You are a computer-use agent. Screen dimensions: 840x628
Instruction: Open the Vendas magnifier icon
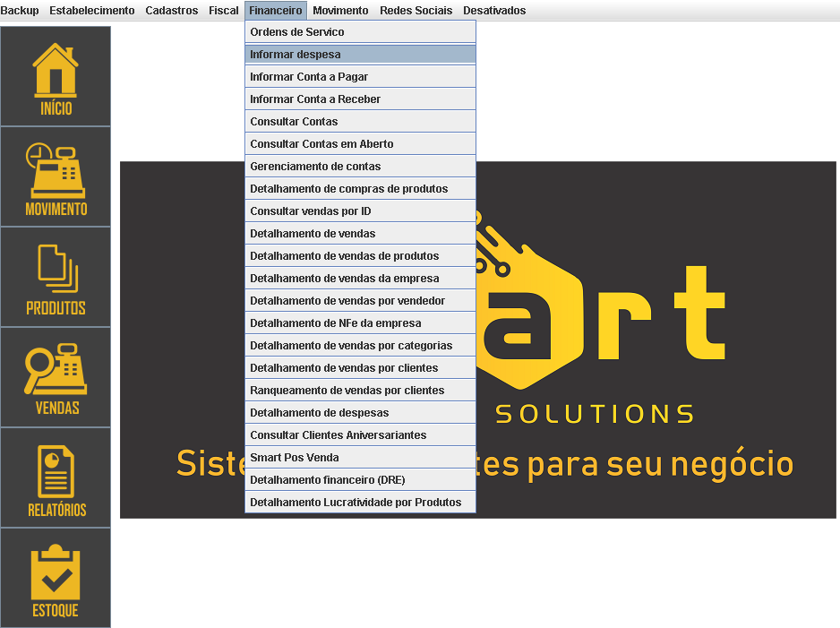coord(56,378)
